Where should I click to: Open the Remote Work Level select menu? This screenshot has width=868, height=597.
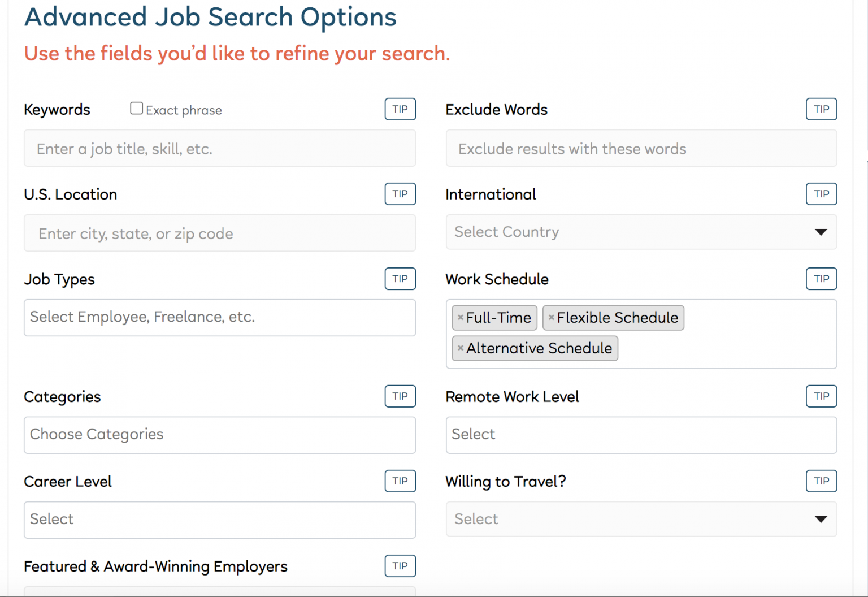click(641, 434)
